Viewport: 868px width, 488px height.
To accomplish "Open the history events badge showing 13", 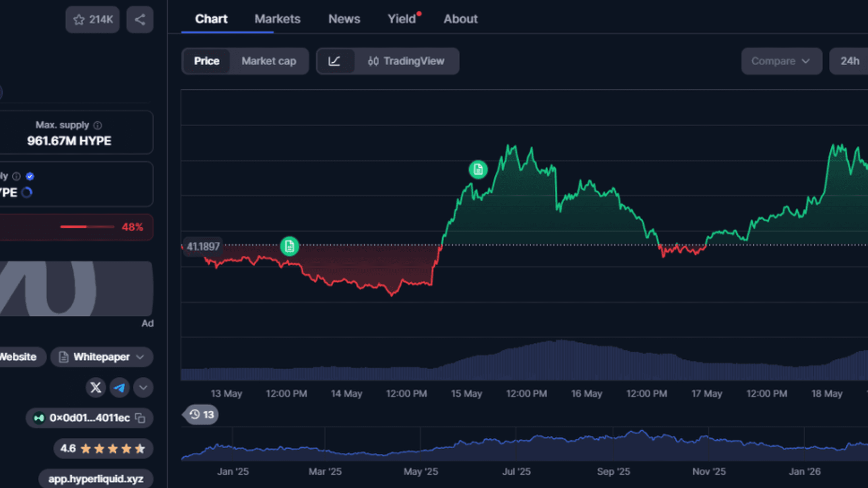I will click(201, 415).
